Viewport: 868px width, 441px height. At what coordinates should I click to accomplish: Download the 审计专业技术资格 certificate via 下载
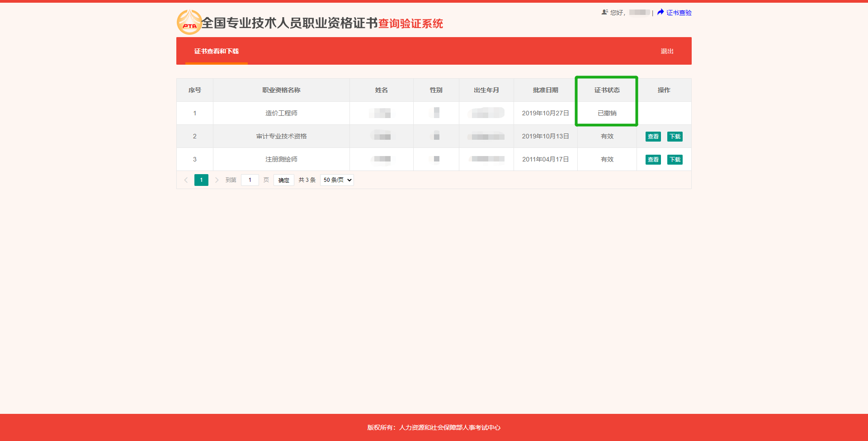coord(675,136)
